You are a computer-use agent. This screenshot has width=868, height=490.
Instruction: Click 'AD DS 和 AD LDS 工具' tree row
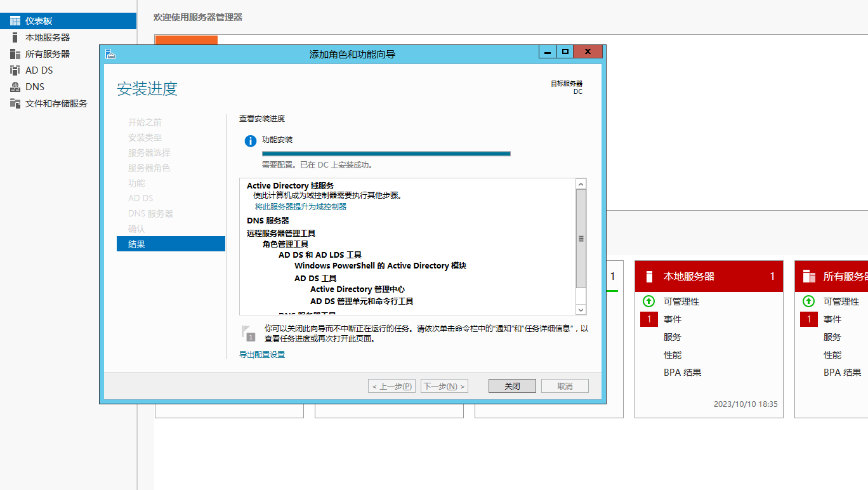click(320, 255)
